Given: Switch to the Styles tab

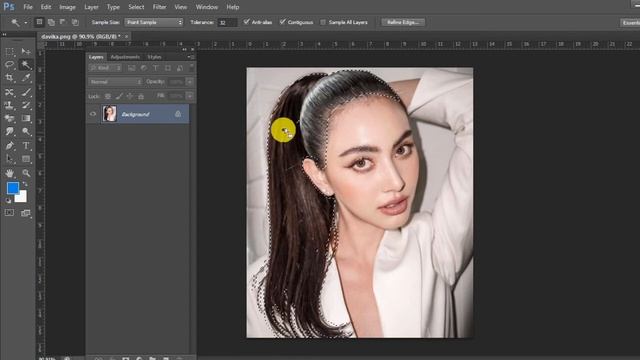Looking at the screenshot, I should click(155, 57).
